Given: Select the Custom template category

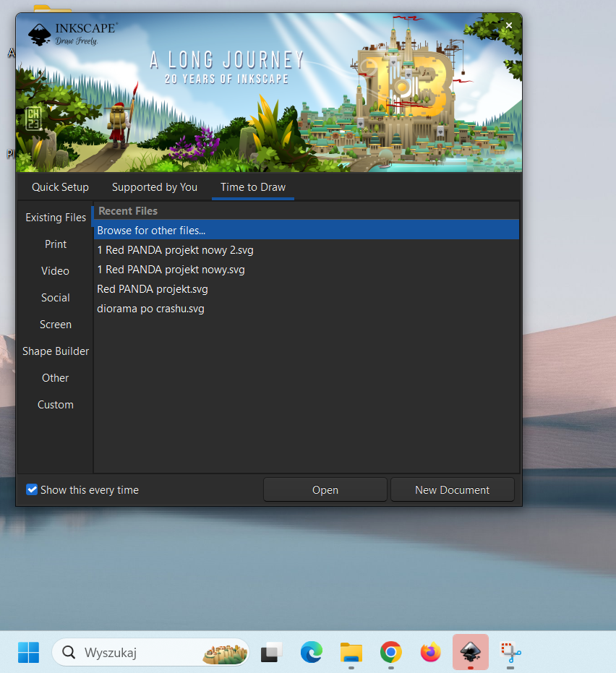Looking at the screenshot, I should point(56,405).
